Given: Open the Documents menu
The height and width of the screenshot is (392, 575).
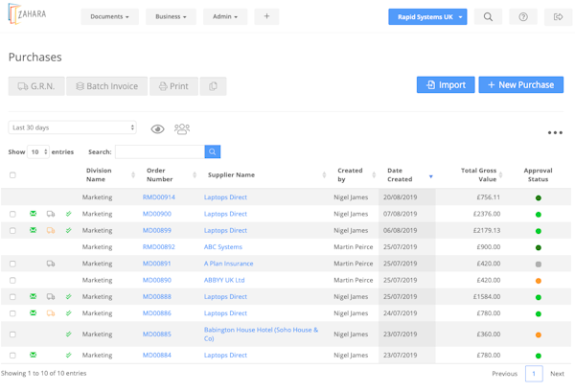Looking at the screenshot, I should tap(109, 16).
